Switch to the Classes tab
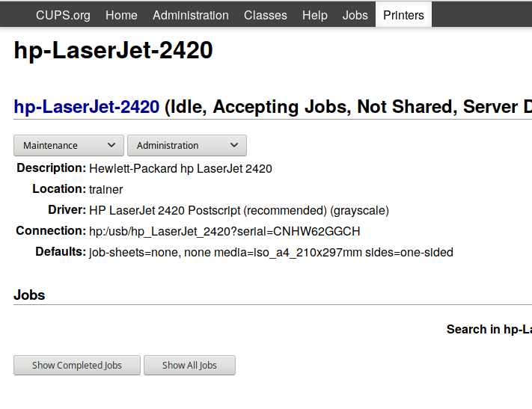Screen dimensions: 532x409 [266, 15]
